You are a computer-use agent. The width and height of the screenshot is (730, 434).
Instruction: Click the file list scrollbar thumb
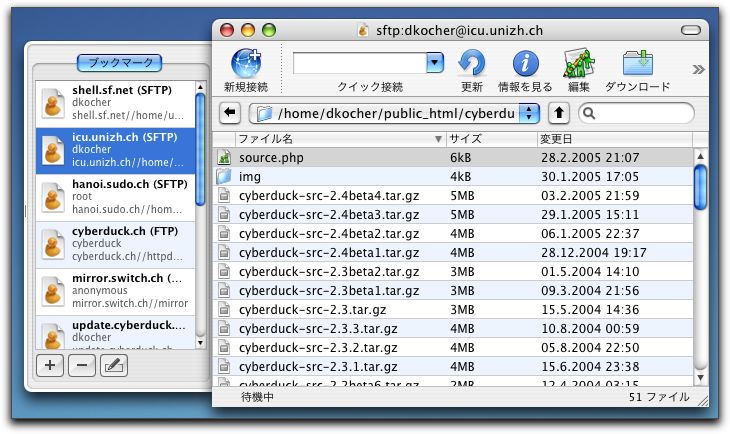[700, 187]
